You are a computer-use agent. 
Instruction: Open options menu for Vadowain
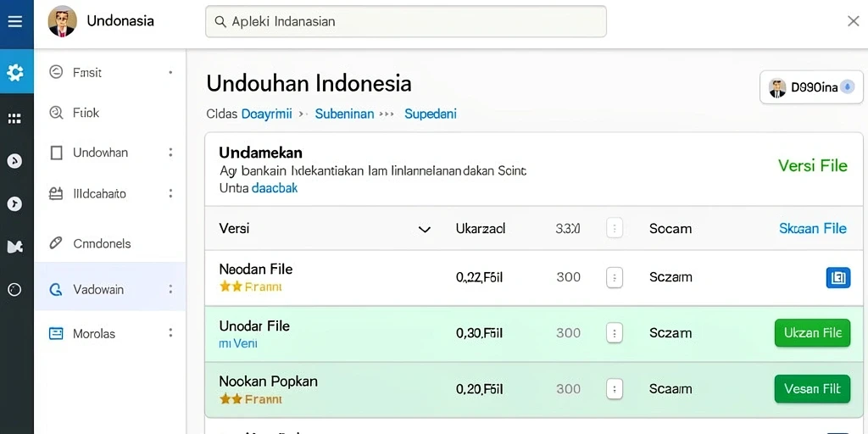click(170, 289)
